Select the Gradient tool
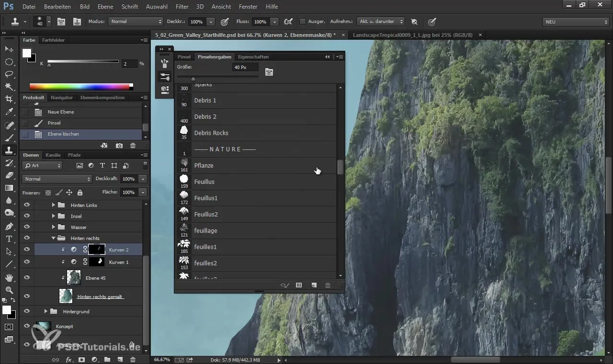 (x=9, y=187)
